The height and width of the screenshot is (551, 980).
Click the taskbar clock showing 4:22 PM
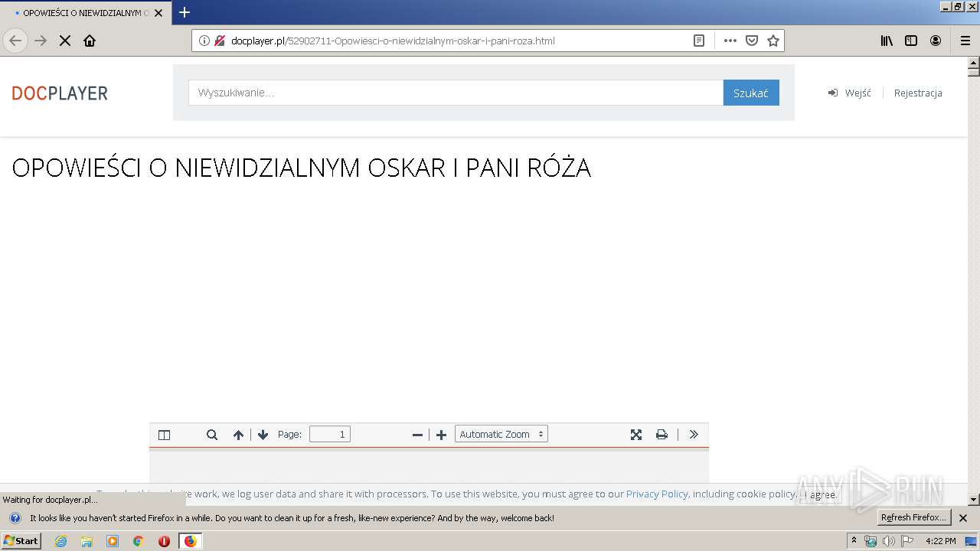point(940,541)
